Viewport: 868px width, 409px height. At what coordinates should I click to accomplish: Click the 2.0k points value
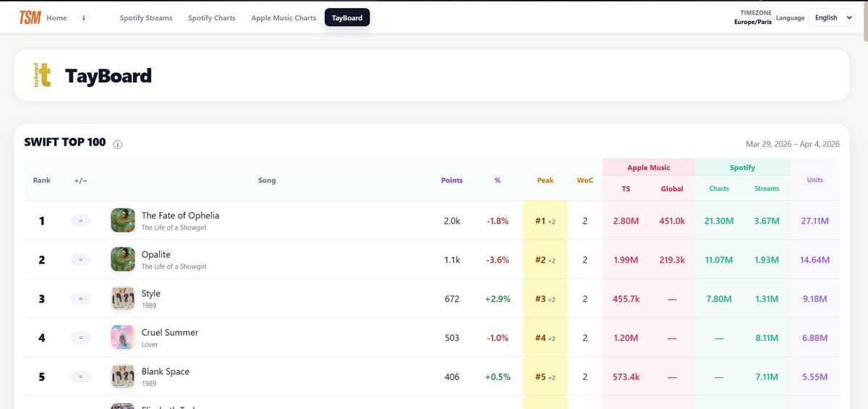[x=452, y=221]
